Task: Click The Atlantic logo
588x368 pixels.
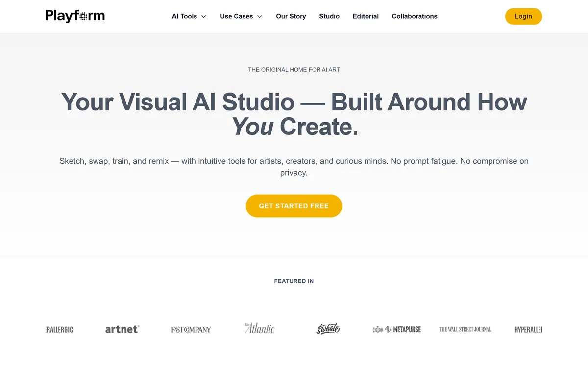Action: coord(260,328)
